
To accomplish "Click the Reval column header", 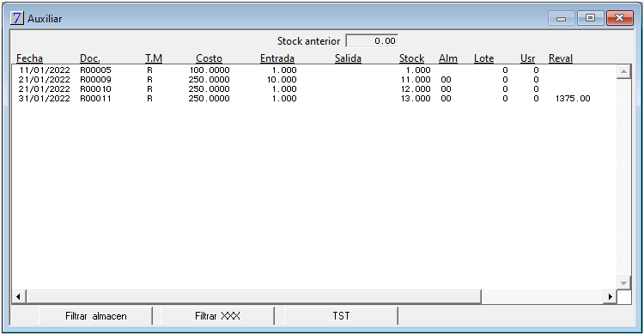I will click(561, 58).
